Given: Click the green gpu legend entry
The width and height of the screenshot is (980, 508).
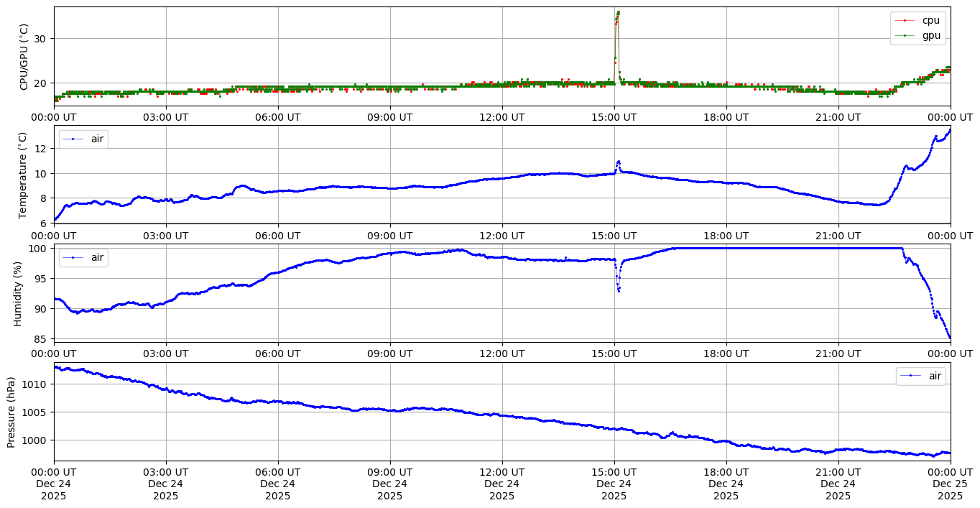Looking at the screenshot, I should [917, 35].
